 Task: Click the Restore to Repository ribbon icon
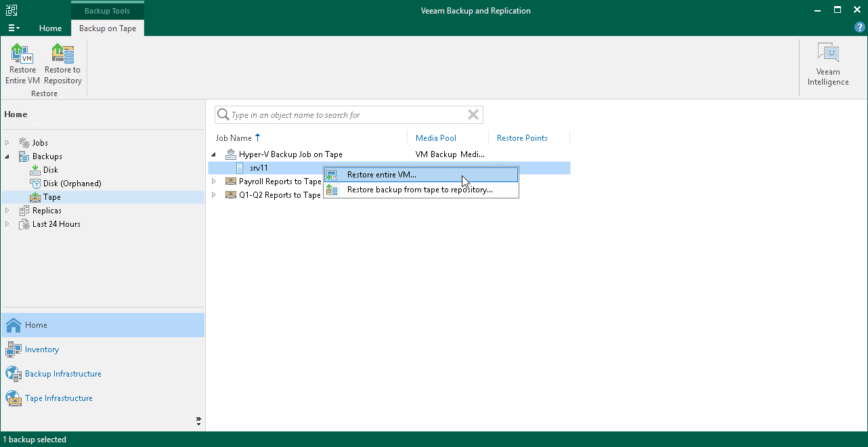coord(62,61)
